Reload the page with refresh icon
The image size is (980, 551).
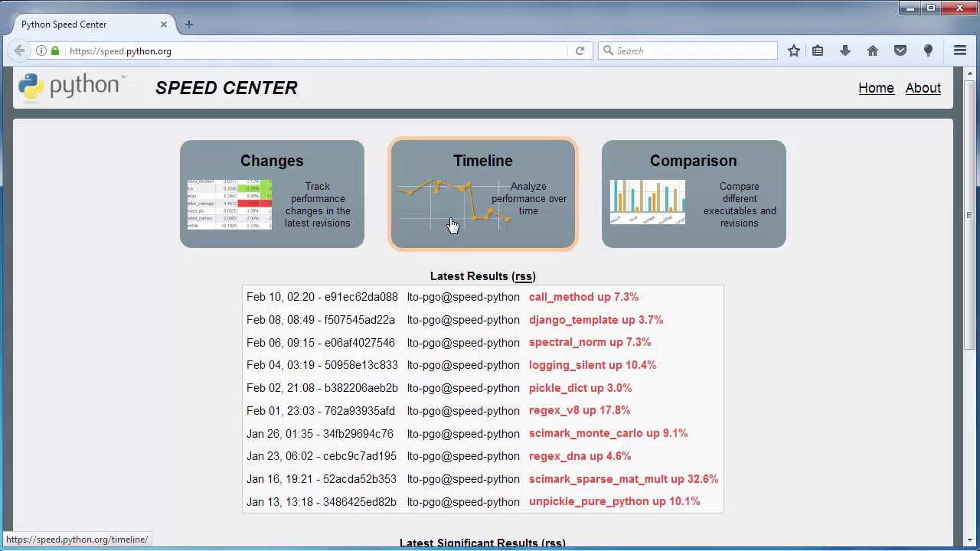tap(580, 51)
